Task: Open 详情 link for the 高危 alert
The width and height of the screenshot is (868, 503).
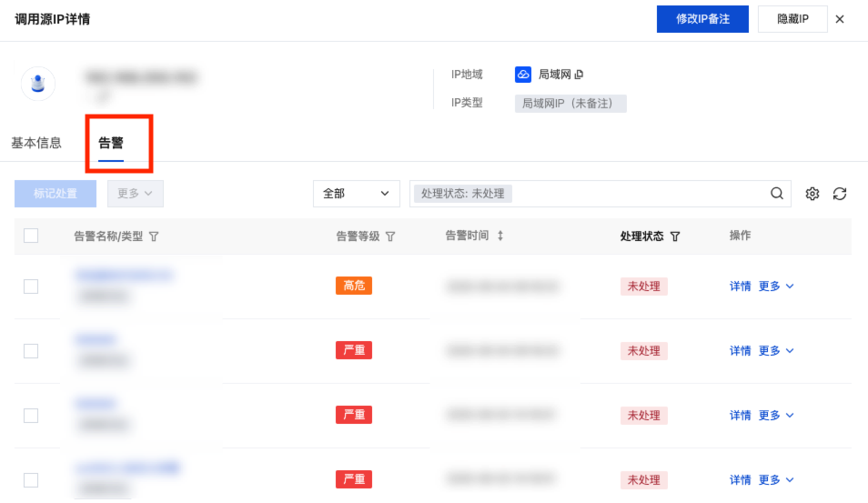Action: pyautogui.click(x=740, y=287)
